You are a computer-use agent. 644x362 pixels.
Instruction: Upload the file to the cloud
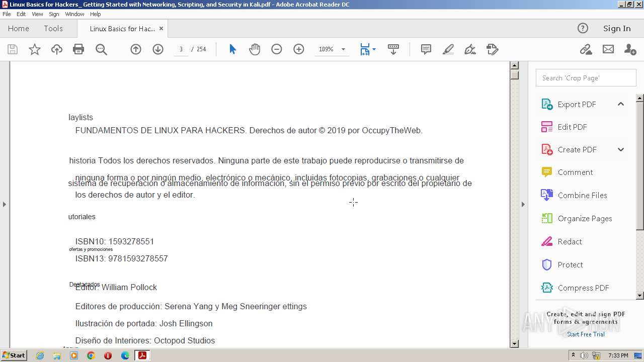(x=57, y=49)
